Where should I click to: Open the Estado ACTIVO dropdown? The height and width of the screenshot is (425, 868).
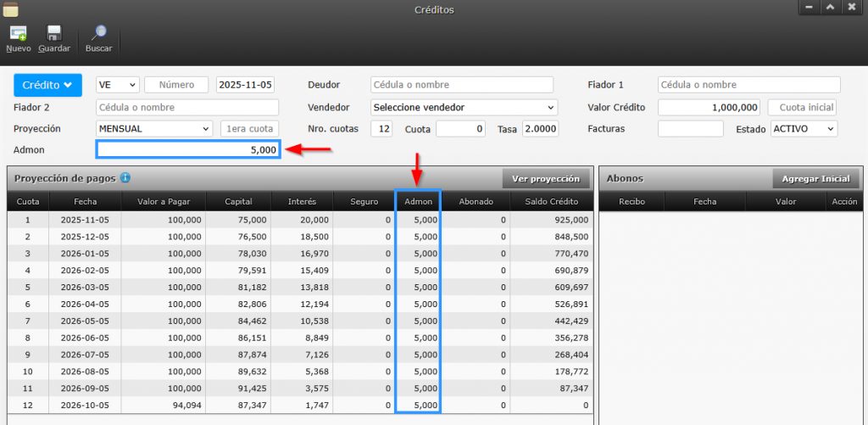[803, 129]
